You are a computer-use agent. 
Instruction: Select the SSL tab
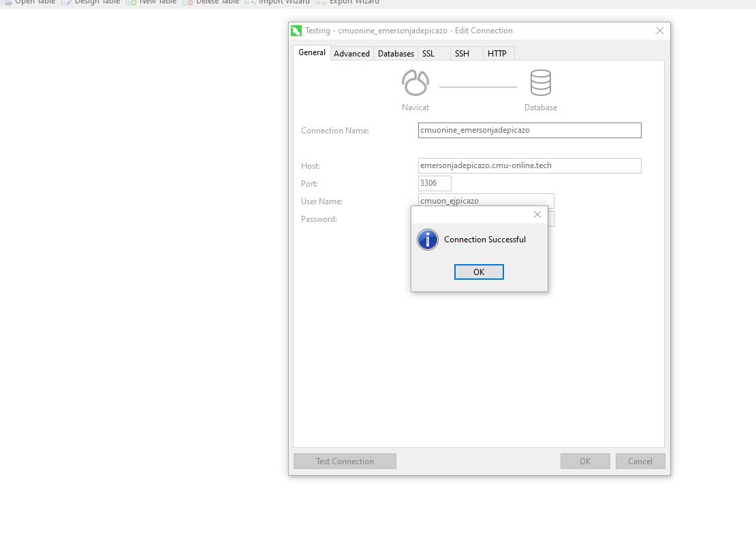click(428, 54)
